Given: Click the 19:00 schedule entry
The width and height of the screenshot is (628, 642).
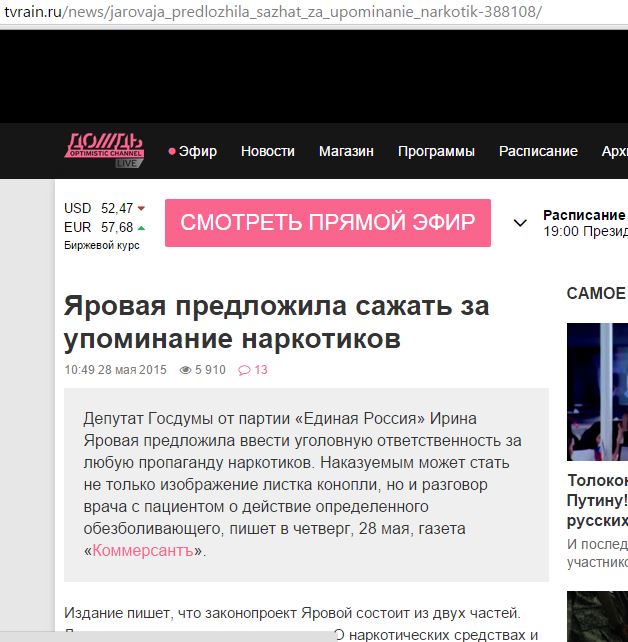Looking at the screenshot, I should [x=585, y=232].
